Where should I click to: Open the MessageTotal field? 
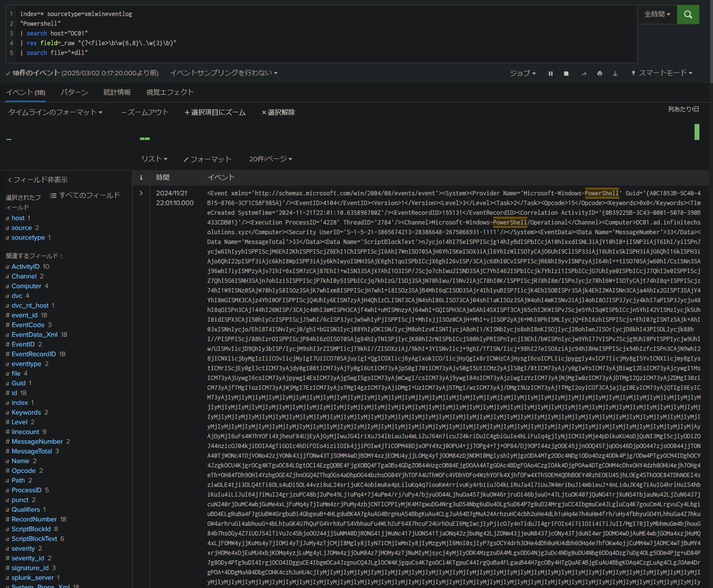tap(33, 451)
